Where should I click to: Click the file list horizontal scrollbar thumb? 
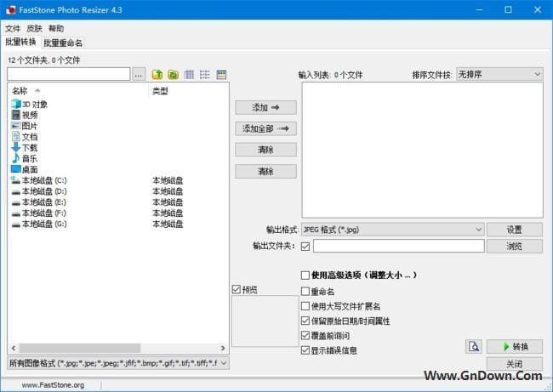click(80, 349)
